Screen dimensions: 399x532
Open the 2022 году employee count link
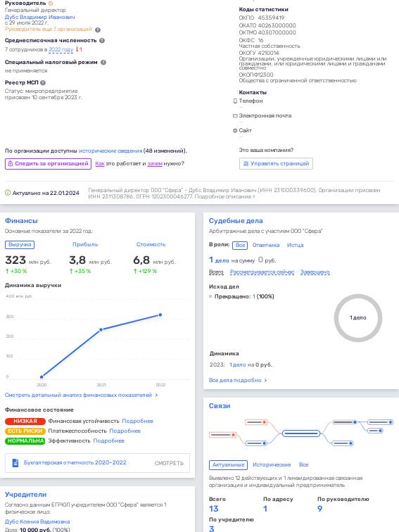pos(61,49)
